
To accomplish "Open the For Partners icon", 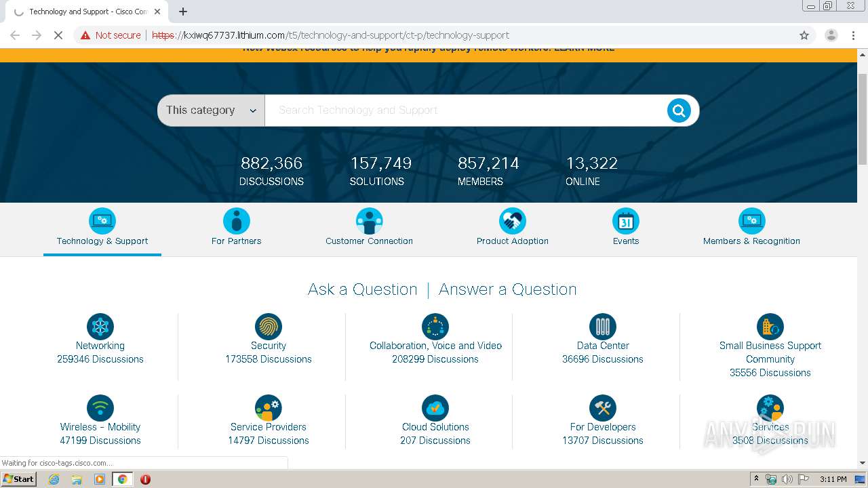I will 237,221.
